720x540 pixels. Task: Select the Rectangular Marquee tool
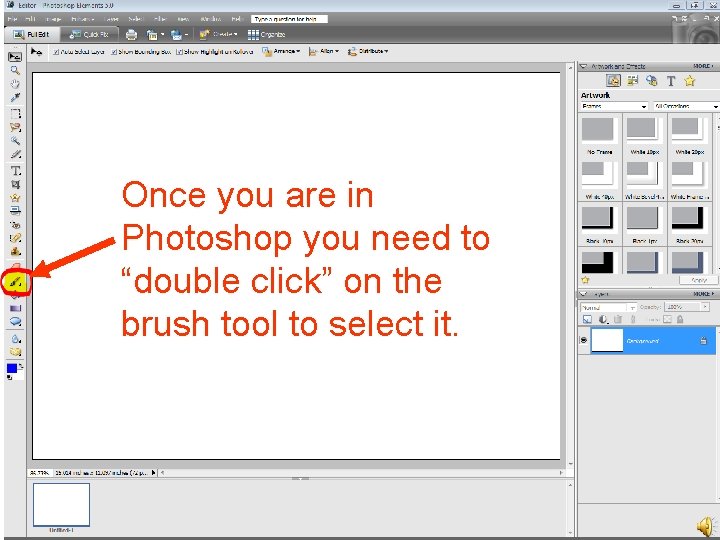click(x=15, y=114)
